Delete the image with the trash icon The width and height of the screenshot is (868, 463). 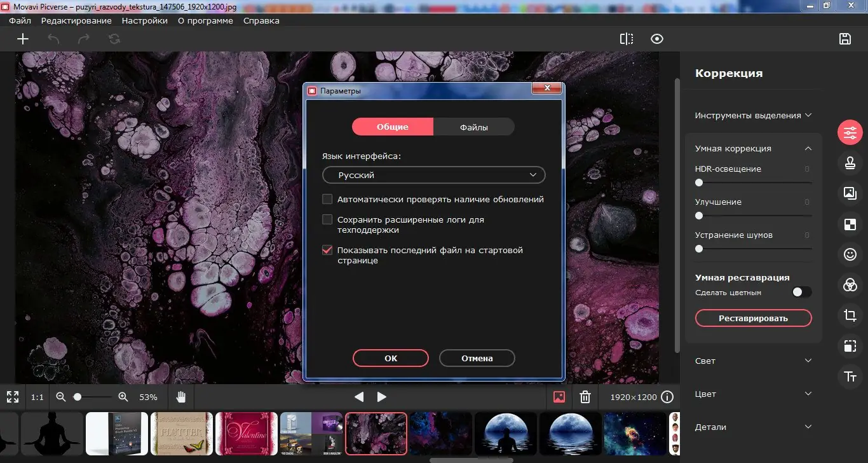coord(585,397)
